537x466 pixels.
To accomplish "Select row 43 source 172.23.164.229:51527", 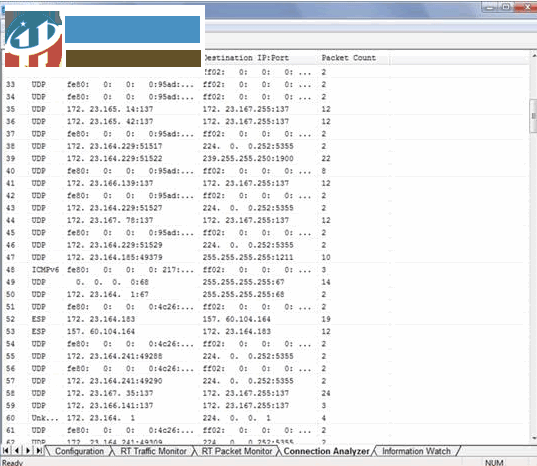I will tap(114, 208).
